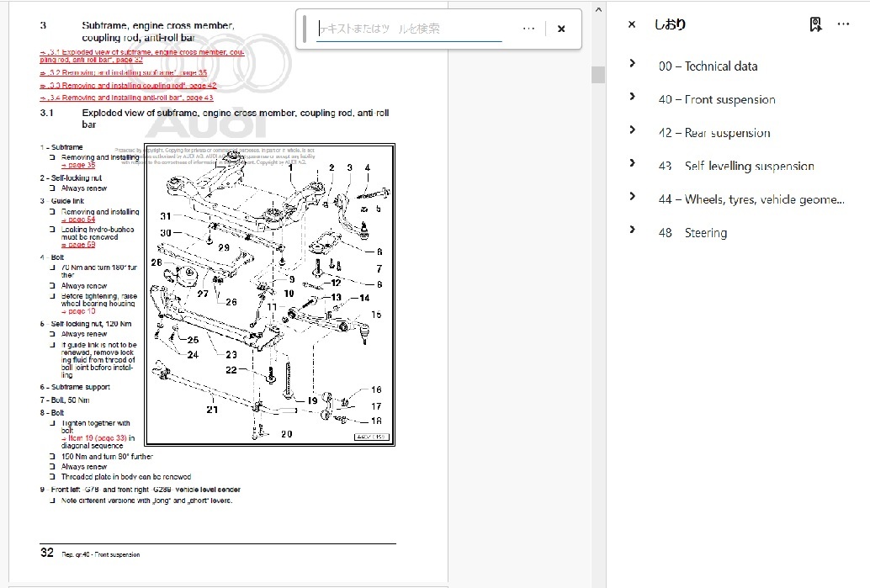Expand the 48 Steering bookmark
The image size is (870, 588).
[632, 230]
